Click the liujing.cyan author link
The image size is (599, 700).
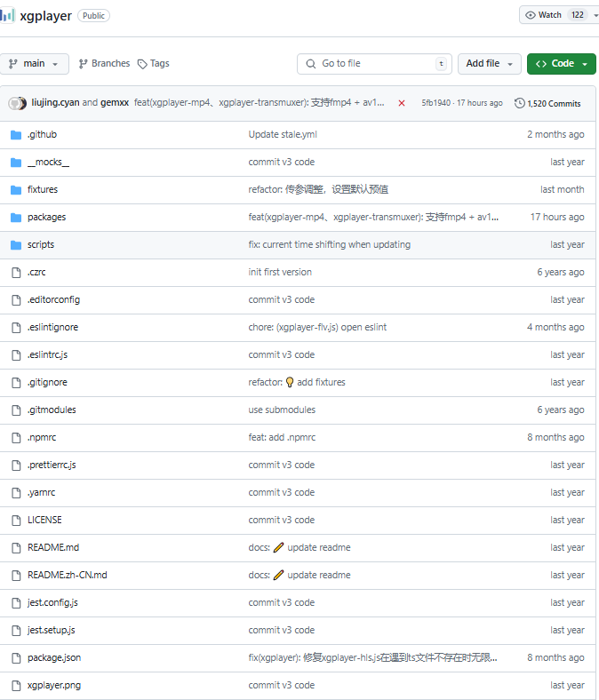[x=55, y=103]
